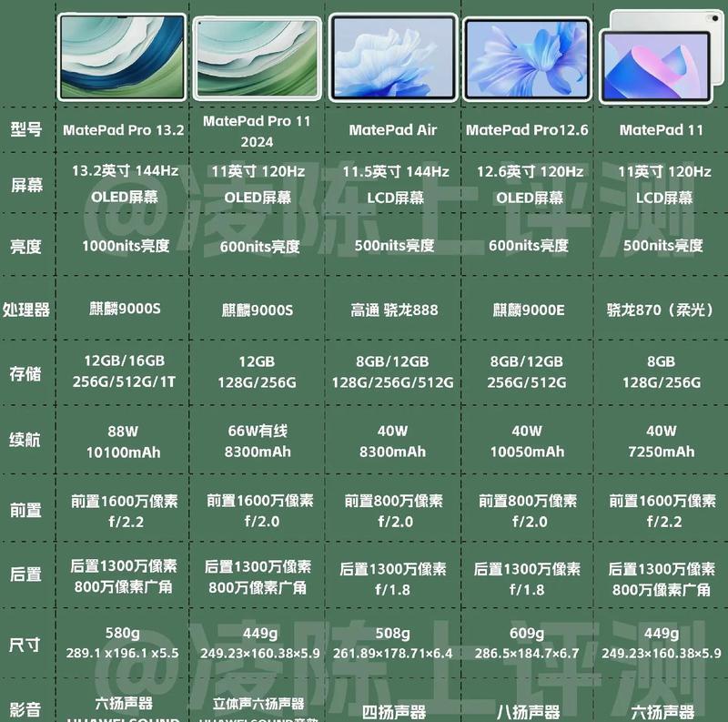Select the '高通 骁龙888' processor cell

tap(394, 310)
